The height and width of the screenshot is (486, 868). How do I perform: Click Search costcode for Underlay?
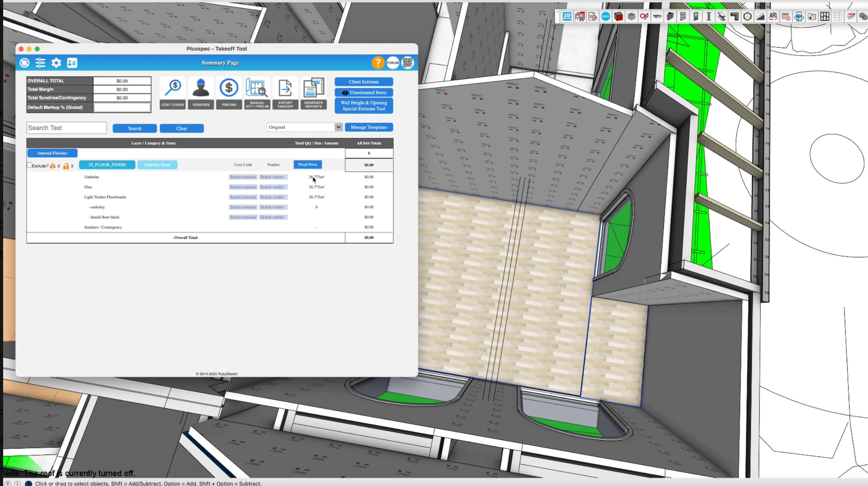click(x=243, y=177)
